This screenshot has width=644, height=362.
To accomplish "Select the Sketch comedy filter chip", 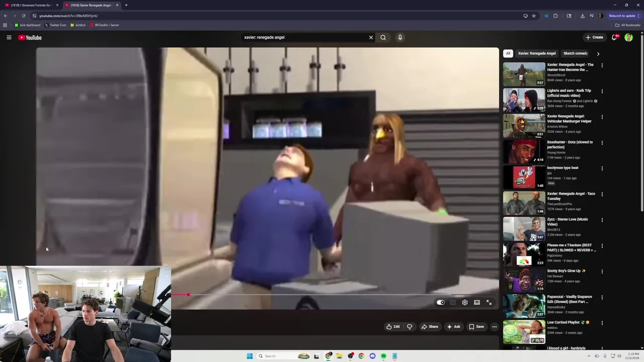I will point(576,53).
